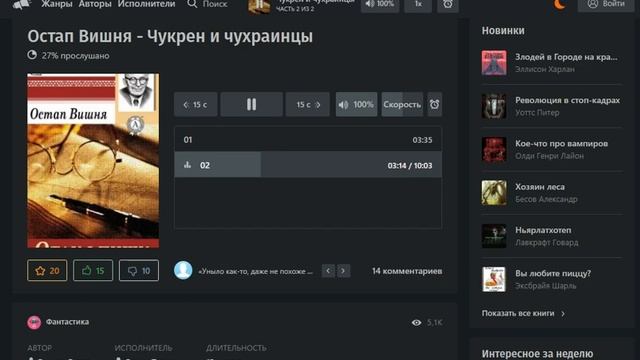Open Ньярлатхотеп book
Image resolution: width=640 pixels, height=360 pixels.
click(x=543, y=230)
